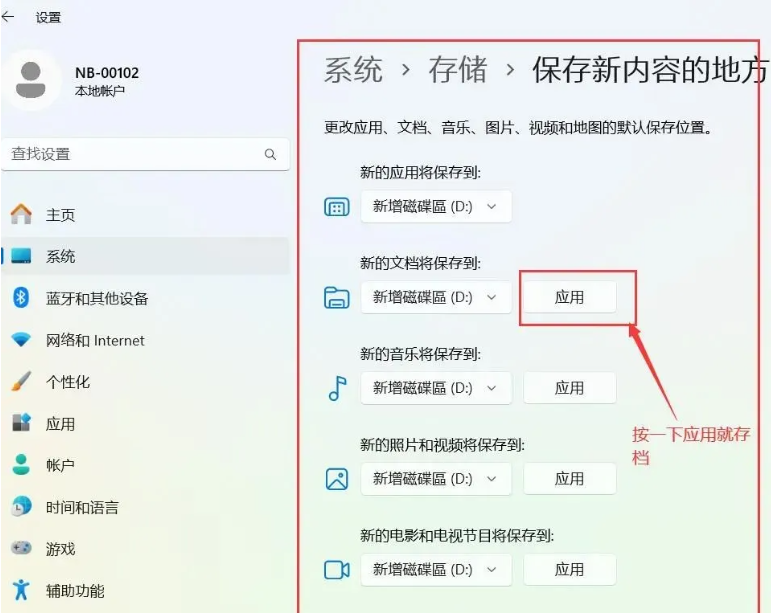Click the search magnifier icon

pyautogui.click(x=270, y=154)
